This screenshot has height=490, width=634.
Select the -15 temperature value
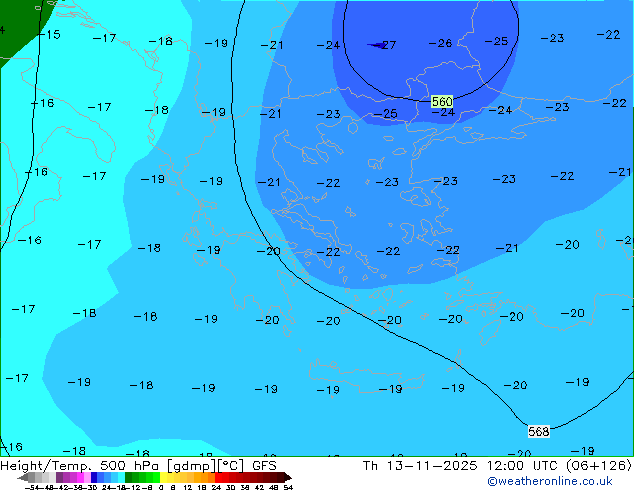click(49, 34)
